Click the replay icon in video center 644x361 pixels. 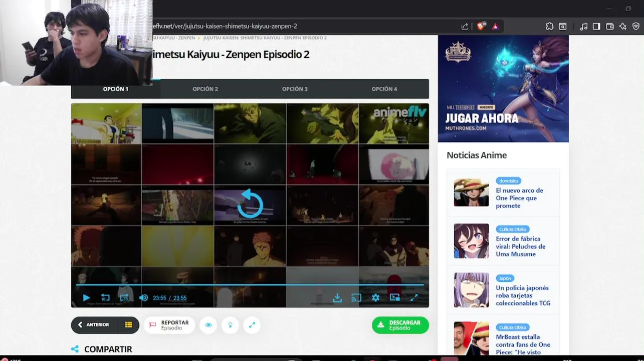tap(250, 204)
